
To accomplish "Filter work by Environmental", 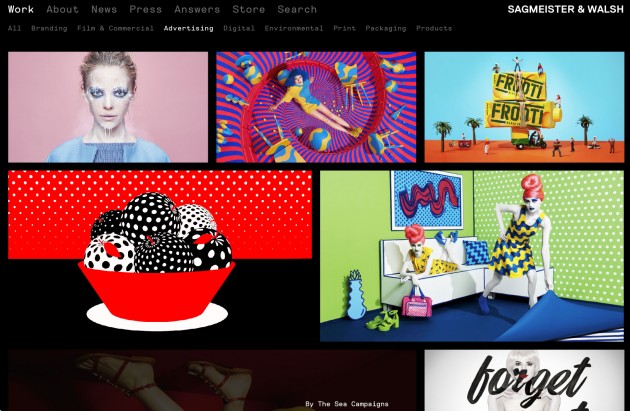I will pos(294,28).
